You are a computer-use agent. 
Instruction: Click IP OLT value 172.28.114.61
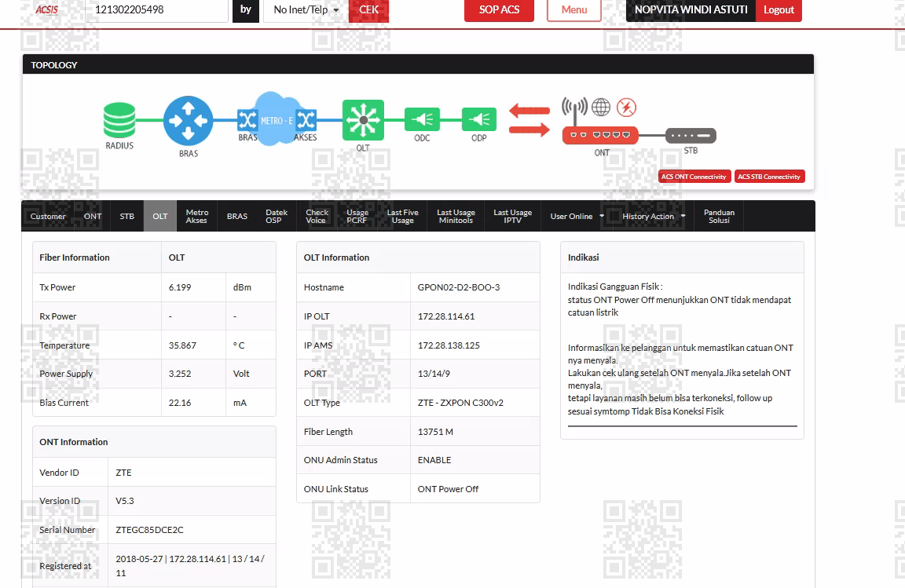(446, 316)
